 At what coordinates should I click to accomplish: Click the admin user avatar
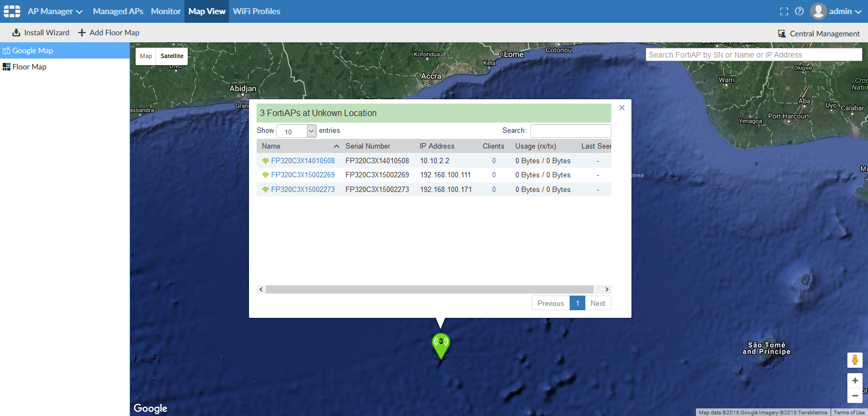click(x=818, y=11)
